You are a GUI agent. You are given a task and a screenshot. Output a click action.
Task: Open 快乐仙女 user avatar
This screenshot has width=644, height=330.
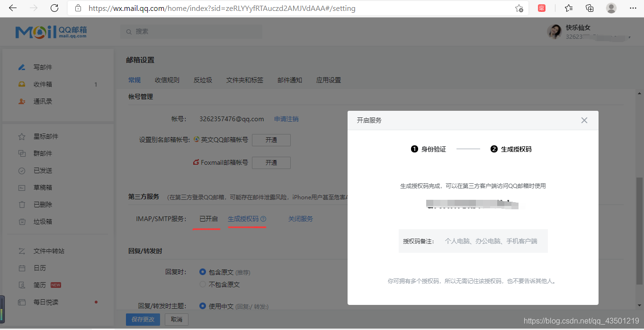pos(555,32)
